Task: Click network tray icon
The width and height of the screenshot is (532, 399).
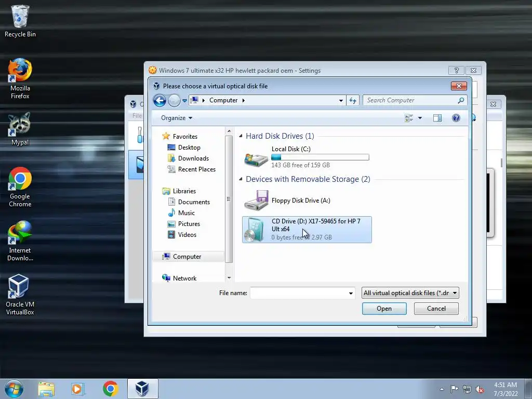Action: point(467,390)
